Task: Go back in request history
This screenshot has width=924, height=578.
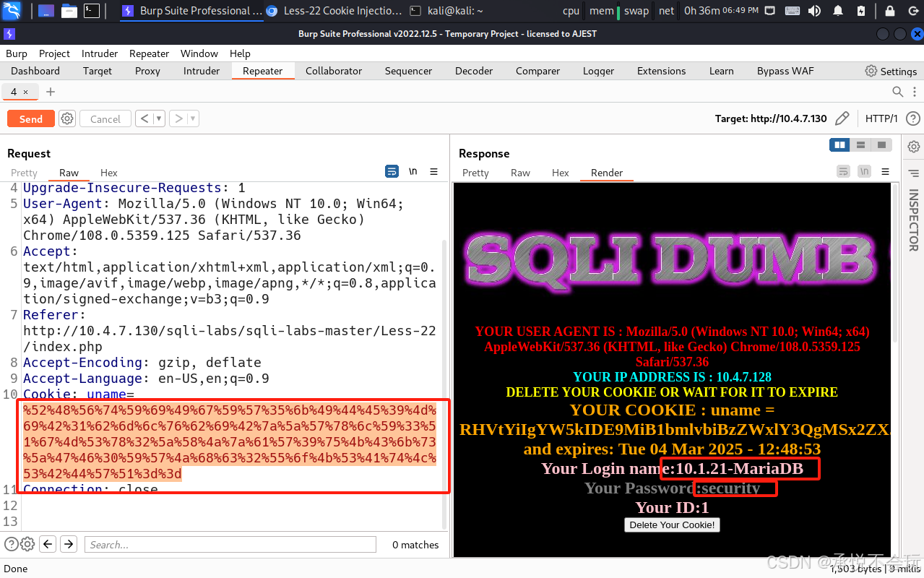Action: click(144, 118)
